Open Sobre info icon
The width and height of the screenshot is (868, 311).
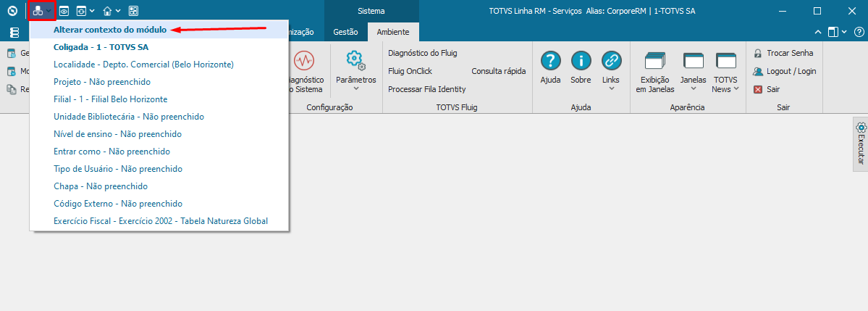tap(581, 60)
